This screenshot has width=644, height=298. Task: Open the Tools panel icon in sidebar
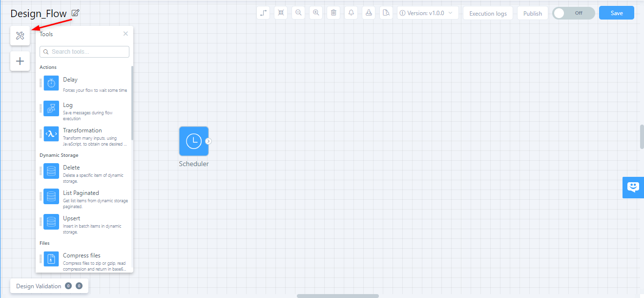(x=20, y=36)
